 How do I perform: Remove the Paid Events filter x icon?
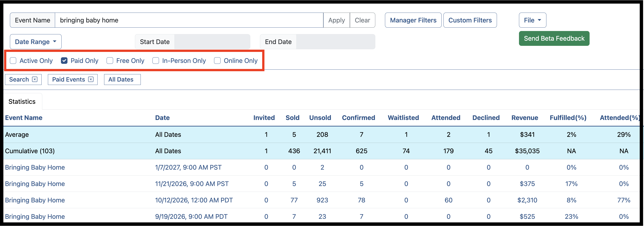[91, 79]
